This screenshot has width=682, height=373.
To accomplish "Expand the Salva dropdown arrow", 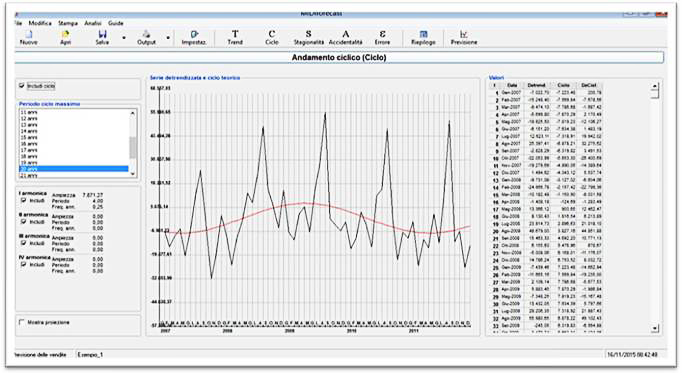I will click(124, 38).
